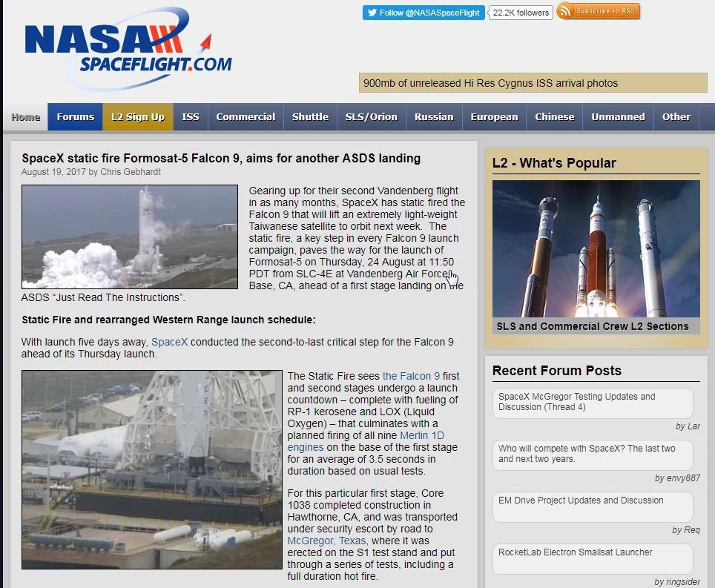Open 'Who will compete with SpaceX?' forum post
Viewport: 715px width, 588px height.
pos(593,455)
